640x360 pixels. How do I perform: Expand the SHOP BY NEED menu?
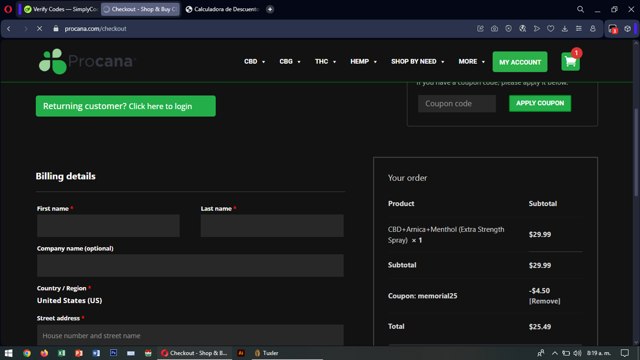click(418, 62)
